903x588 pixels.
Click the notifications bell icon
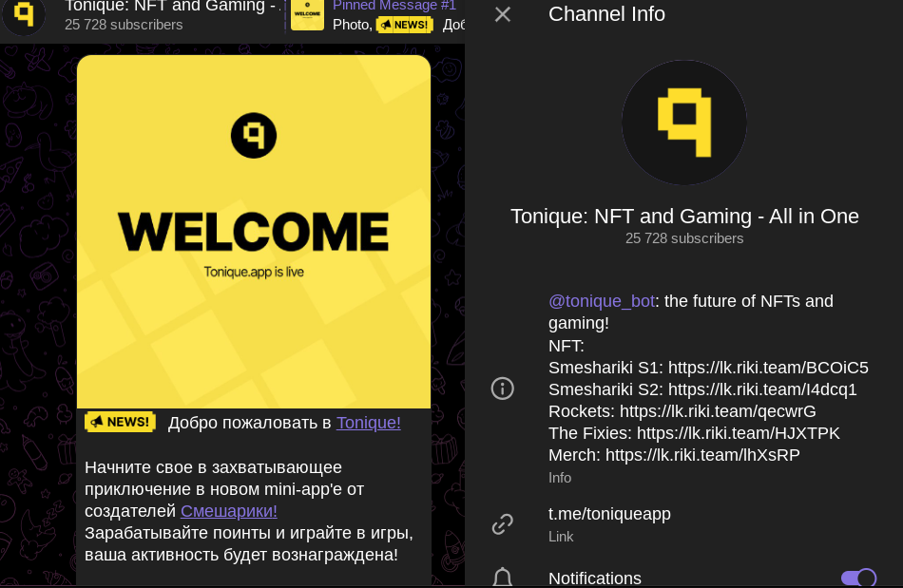coord(502,577)
